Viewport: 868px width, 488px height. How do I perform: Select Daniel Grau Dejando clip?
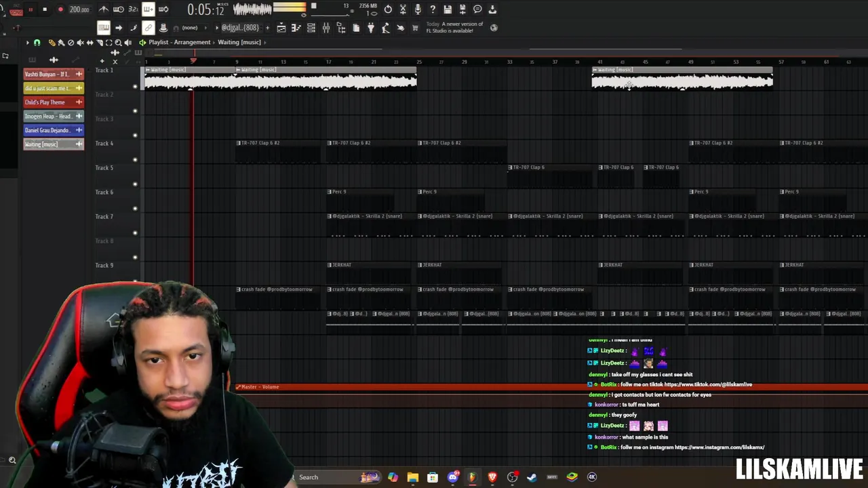coord(54,130)
